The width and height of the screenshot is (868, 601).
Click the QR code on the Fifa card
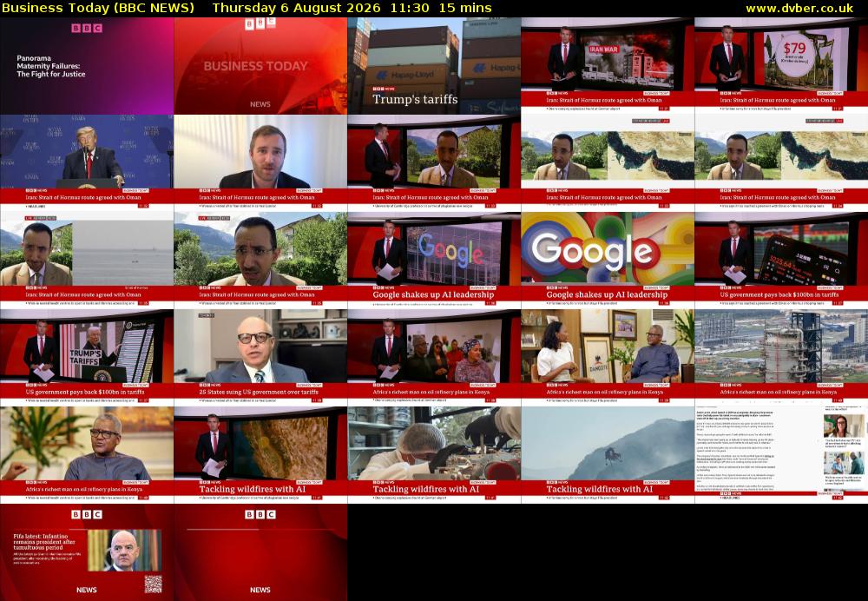pos(154,584)
